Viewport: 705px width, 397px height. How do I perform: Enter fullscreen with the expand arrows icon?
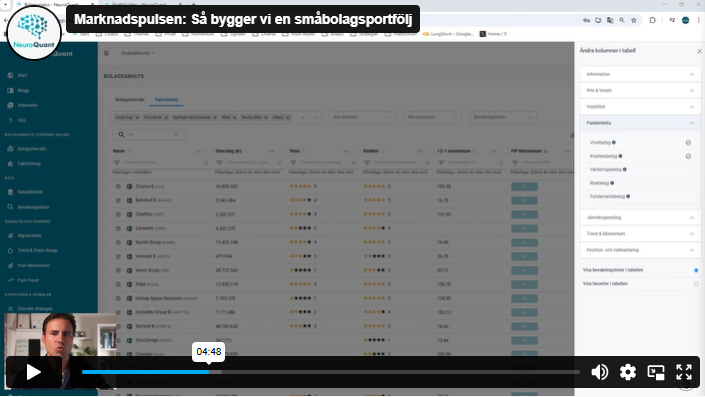684,372
